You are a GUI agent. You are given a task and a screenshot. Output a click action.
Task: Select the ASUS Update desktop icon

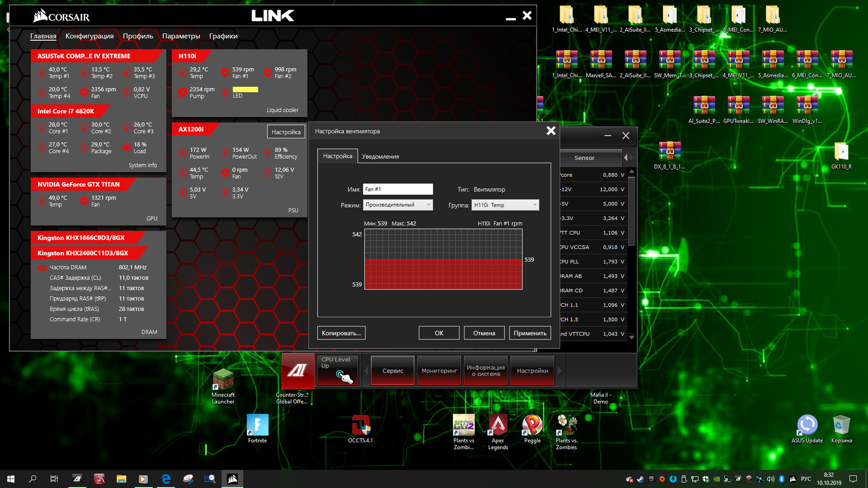pyautogui.click(x=807, y=429)
